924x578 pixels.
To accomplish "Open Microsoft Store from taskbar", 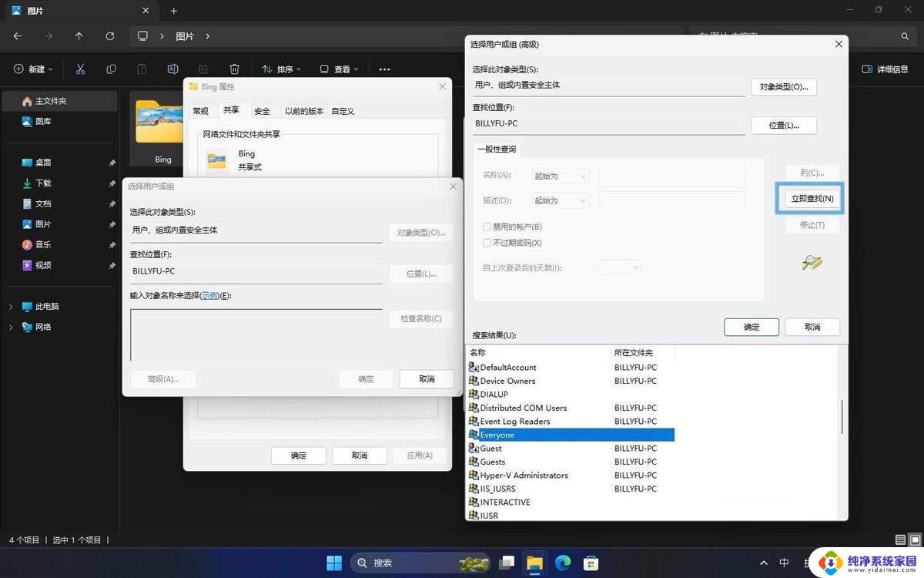I will (591, 563).
